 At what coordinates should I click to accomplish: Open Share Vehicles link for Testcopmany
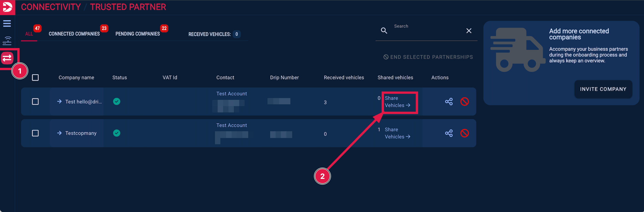click(397, 133)
